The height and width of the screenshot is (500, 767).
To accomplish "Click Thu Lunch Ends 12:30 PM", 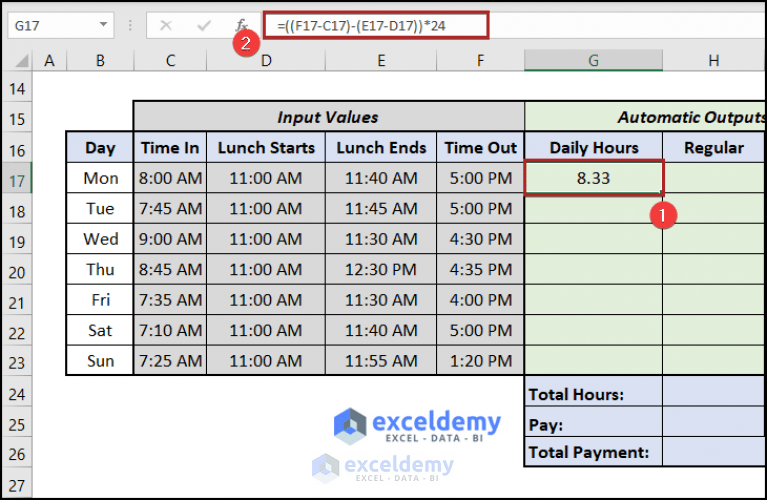I will (381, 269).
